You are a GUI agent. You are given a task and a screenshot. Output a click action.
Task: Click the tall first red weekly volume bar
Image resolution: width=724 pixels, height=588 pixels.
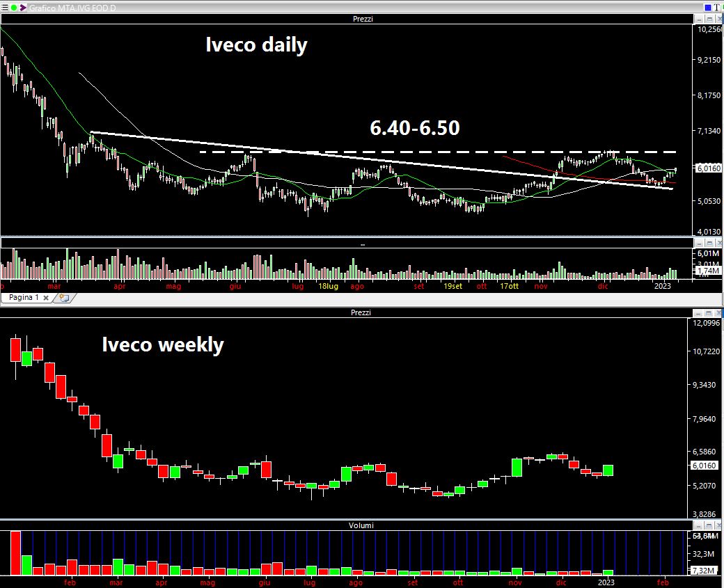coord(16,553)
